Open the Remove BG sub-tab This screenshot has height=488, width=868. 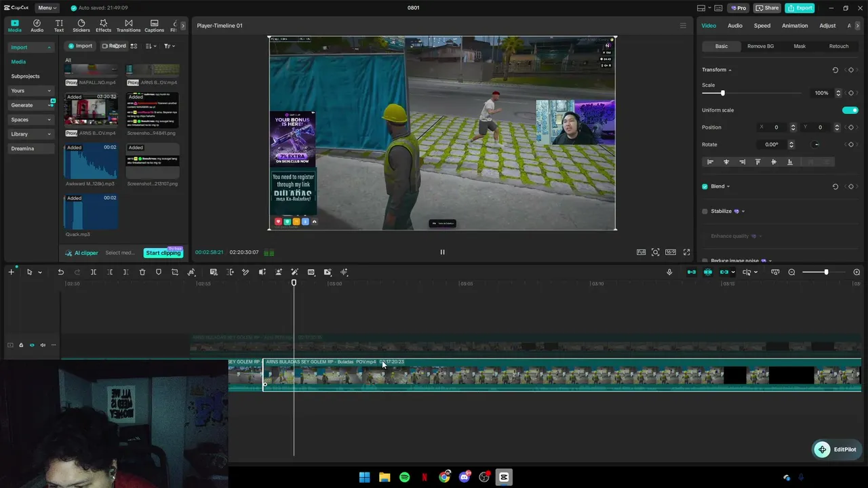coord(760,46)
